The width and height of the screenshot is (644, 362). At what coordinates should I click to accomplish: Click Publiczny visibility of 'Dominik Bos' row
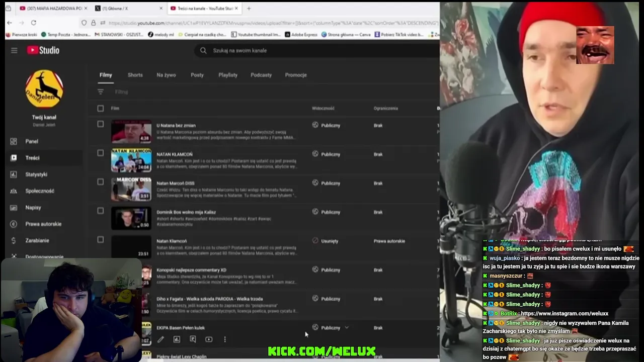point(331,212)
